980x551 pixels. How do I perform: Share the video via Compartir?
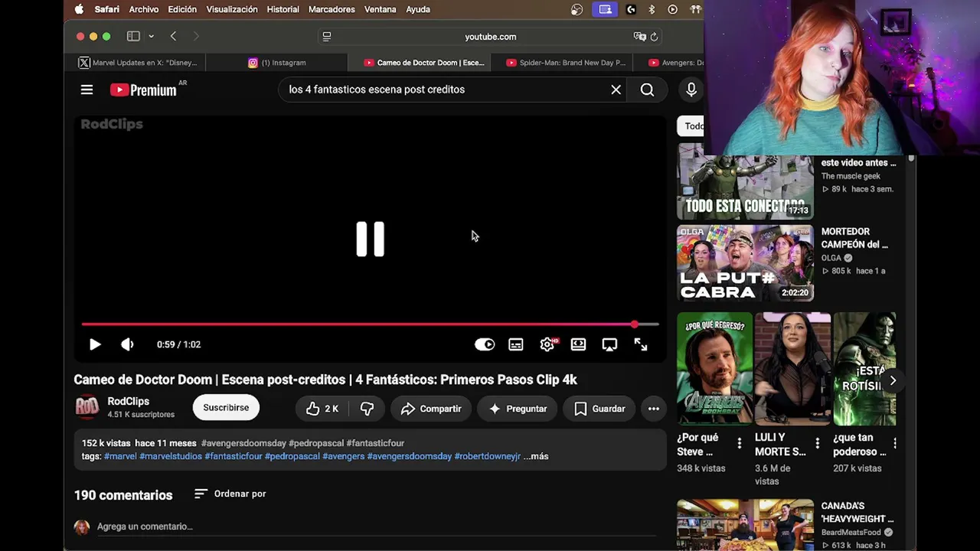pyautogui.click(x=431, y=409)
